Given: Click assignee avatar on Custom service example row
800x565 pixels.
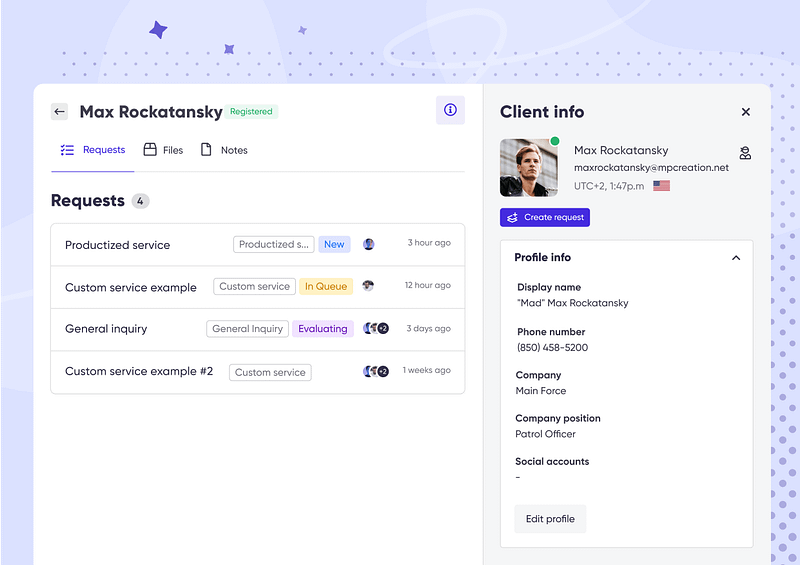Looking at the screenshot, I should [368, 286].
